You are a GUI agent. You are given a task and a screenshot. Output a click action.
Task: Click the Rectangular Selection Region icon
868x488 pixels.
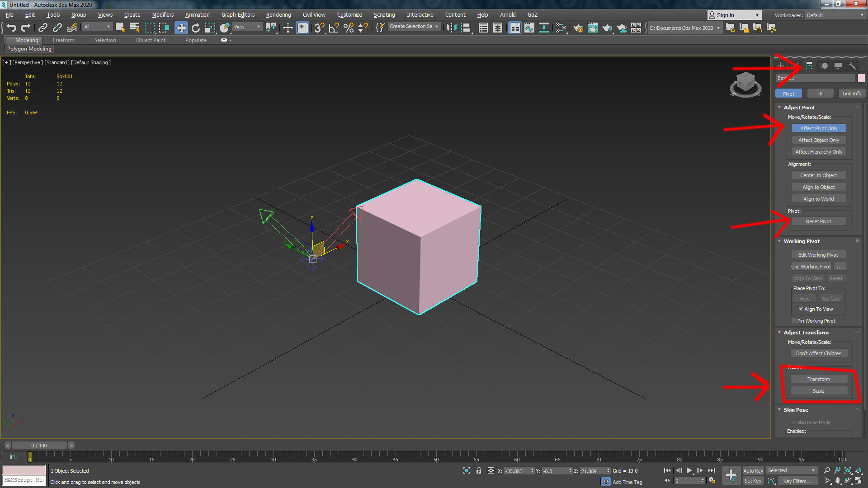(149, 28)
